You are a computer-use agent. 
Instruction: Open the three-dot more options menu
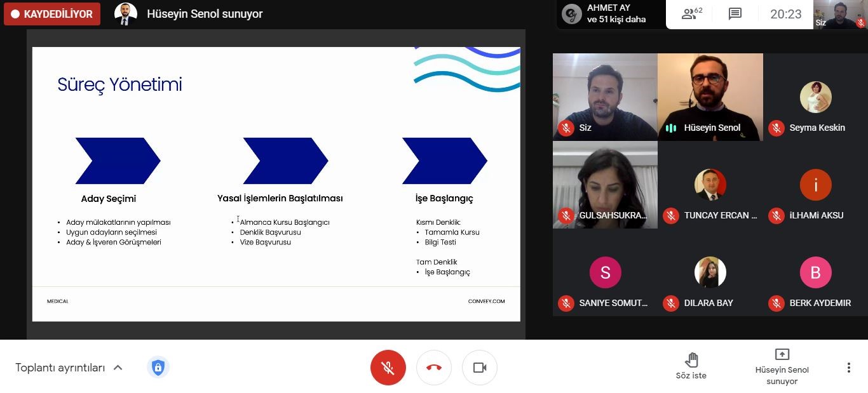click(848, 368)
